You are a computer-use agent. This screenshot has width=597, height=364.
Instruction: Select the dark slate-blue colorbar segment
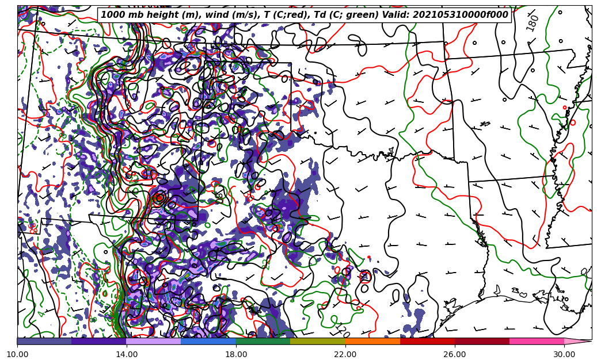tap(44, 341)
